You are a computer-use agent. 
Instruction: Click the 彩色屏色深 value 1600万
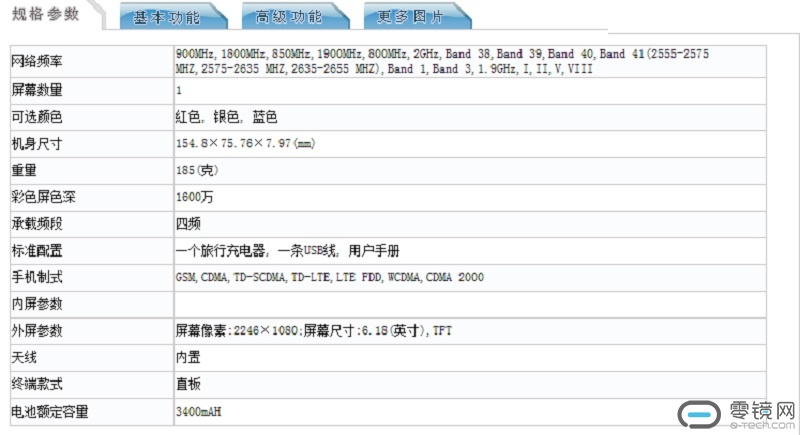pyautogui.click(x=194, y=197)
